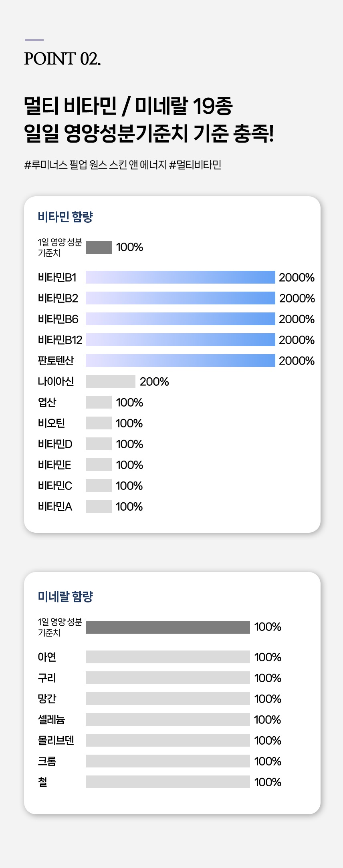Click the 철 100% value
Screen dimensions: 343x868
[x=268, y=782]
